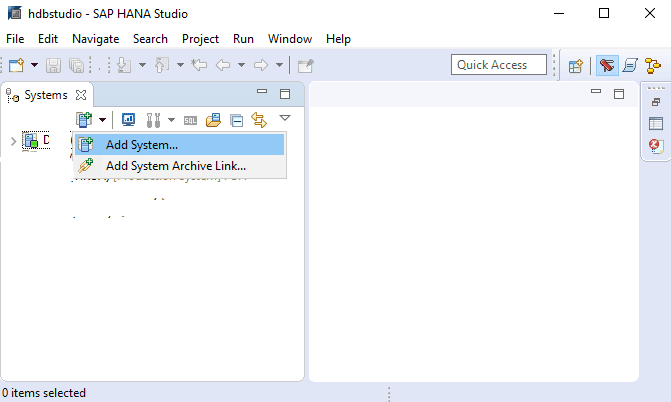Viewport: 671px width, 402px height.
Task: Click the Forward navigation arrow
Action: coord(261,66)
